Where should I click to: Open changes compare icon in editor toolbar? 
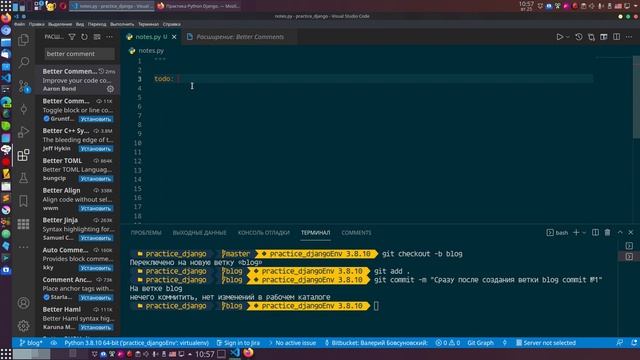pyautogui.click(x=591, y=37)
